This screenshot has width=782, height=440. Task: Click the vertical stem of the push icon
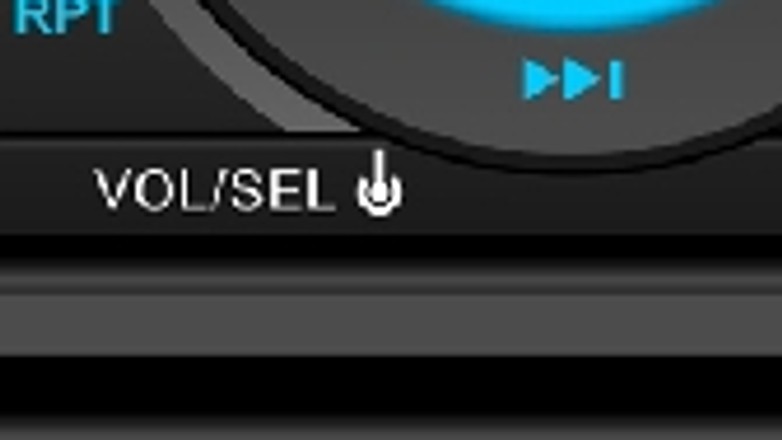click(x=380, y=170)
